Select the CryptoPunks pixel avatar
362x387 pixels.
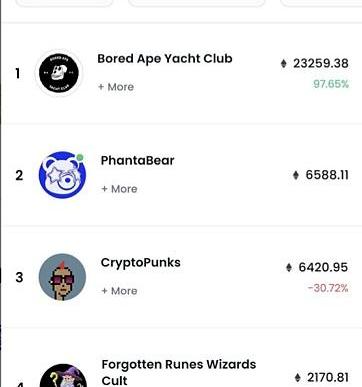click(62, 277)
